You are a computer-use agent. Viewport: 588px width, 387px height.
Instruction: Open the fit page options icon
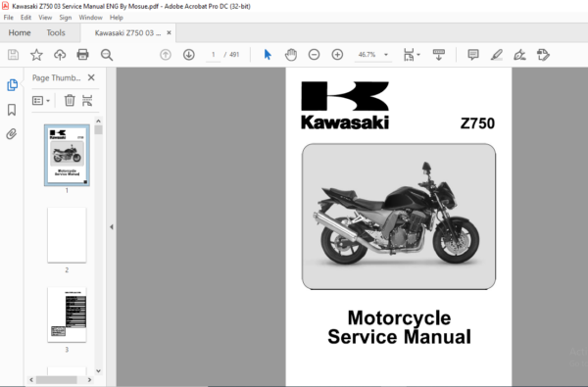409,55
